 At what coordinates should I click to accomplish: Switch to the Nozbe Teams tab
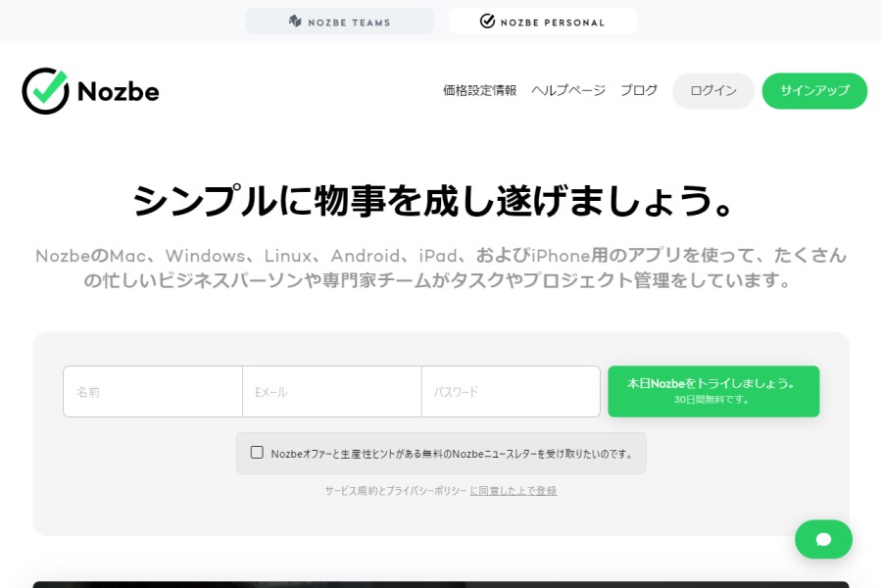[340, 21]
